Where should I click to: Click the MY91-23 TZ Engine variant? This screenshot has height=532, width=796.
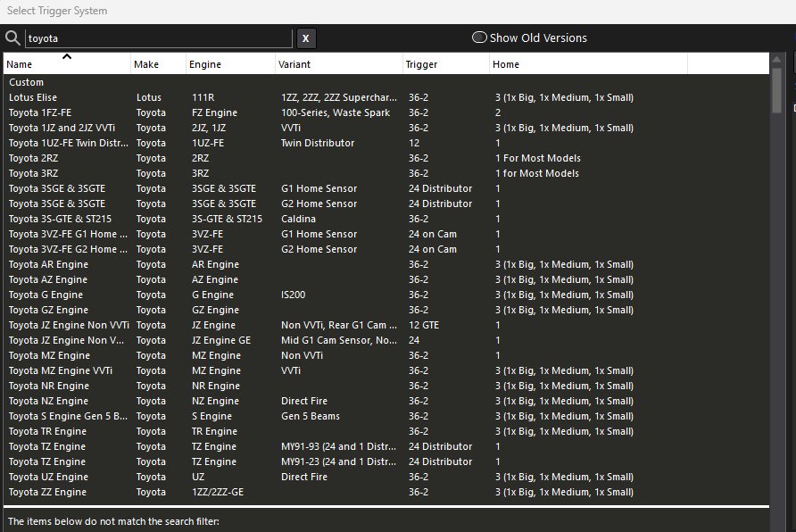338,462
